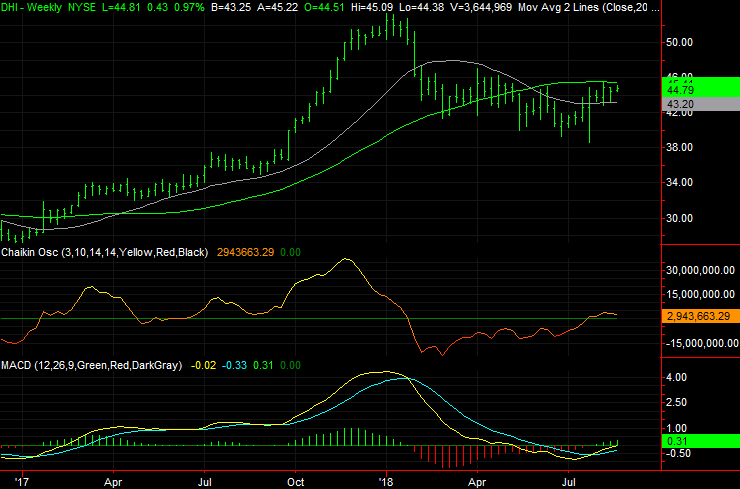Click the ask value A=45.22

(277, 7)
